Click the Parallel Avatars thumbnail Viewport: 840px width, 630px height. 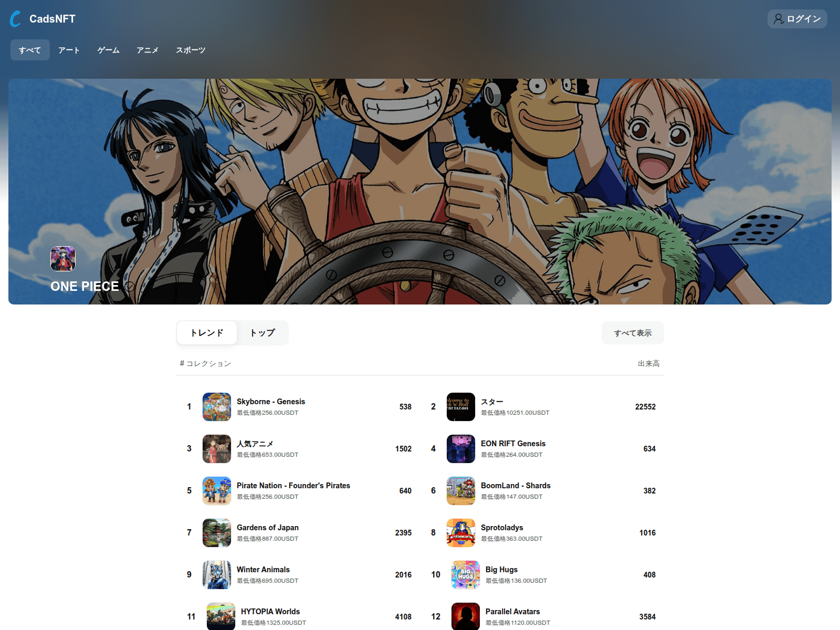pos(464,616)
